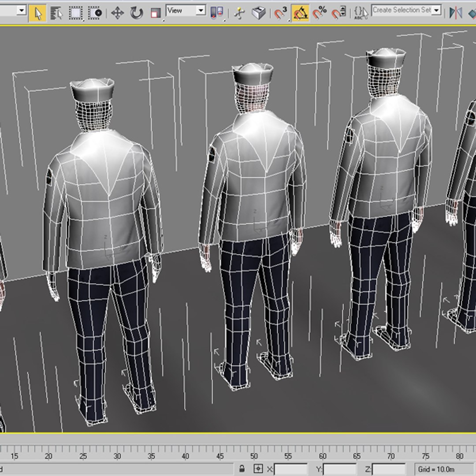Image resolution: width=476 pixels, height=476 pixels.
Task: Open the Create Selection Set dropdown
Action: click(x=436, y=10)
